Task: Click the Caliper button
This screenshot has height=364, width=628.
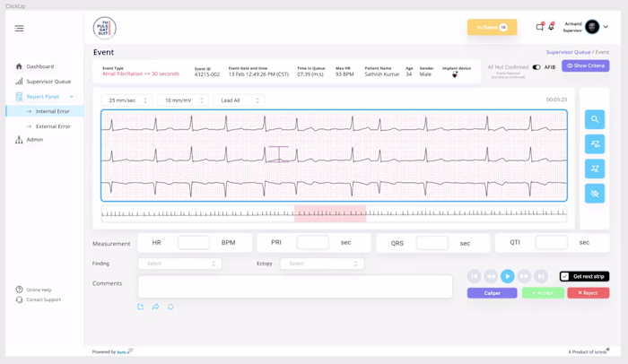Action: tap(492, 293)
